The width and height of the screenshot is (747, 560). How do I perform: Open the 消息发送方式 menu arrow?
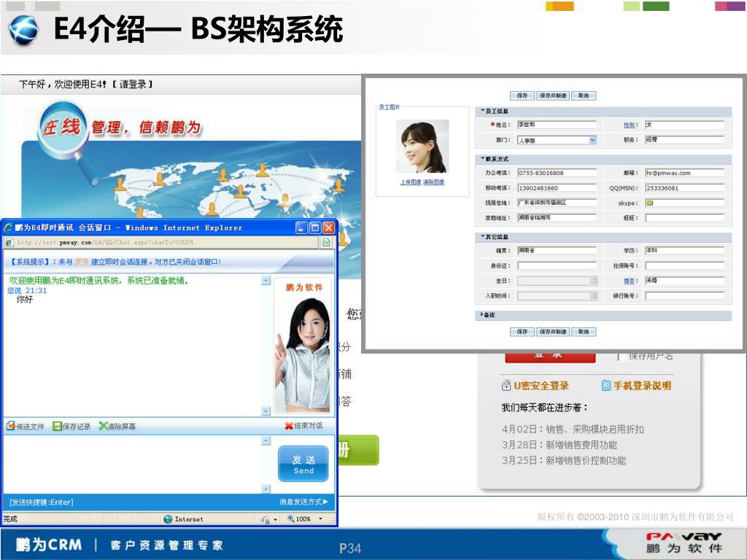pyautogui.click(x=325, y=502)
